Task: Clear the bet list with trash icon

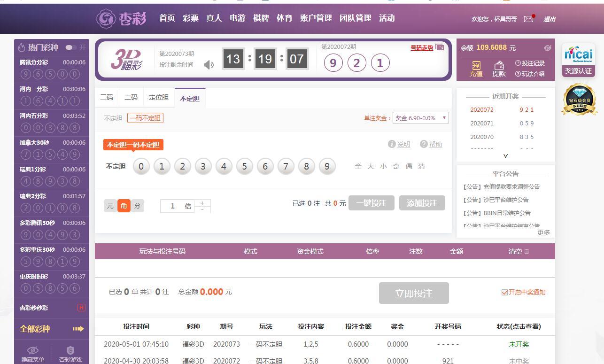Action: (527, 251)
